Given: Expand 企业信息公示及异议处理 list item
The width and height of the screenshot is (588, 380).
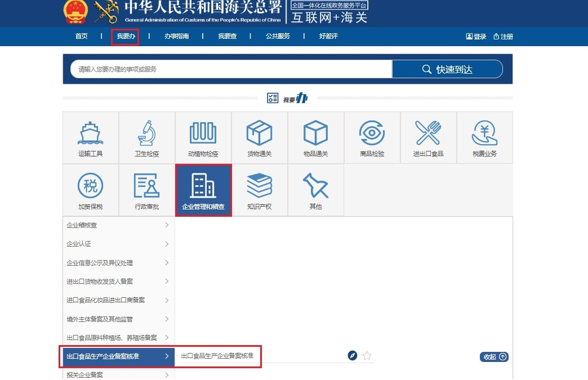Looking at the screenshot, I should tap(118, 263).
